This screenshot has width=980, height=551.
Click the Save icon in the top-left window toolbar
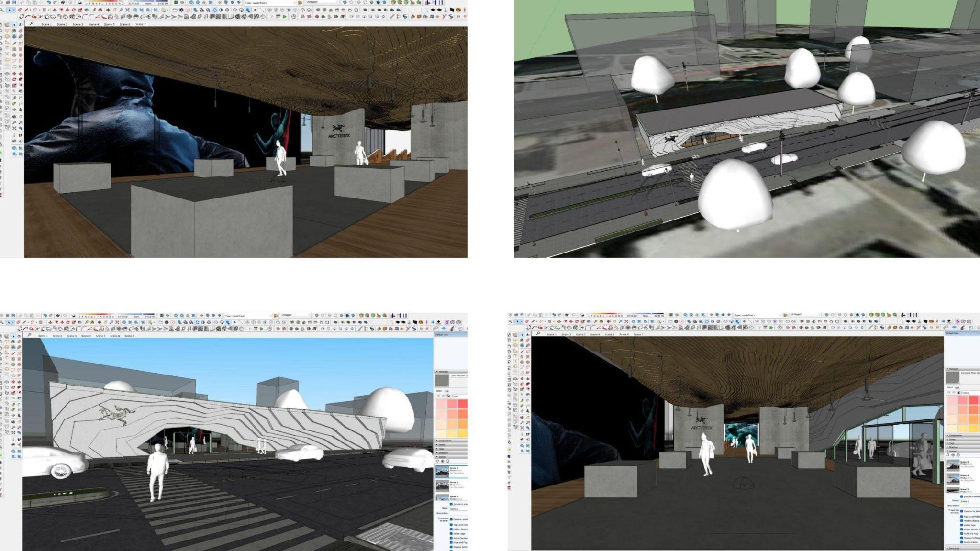pyautogui.click(x=14, y=2)
